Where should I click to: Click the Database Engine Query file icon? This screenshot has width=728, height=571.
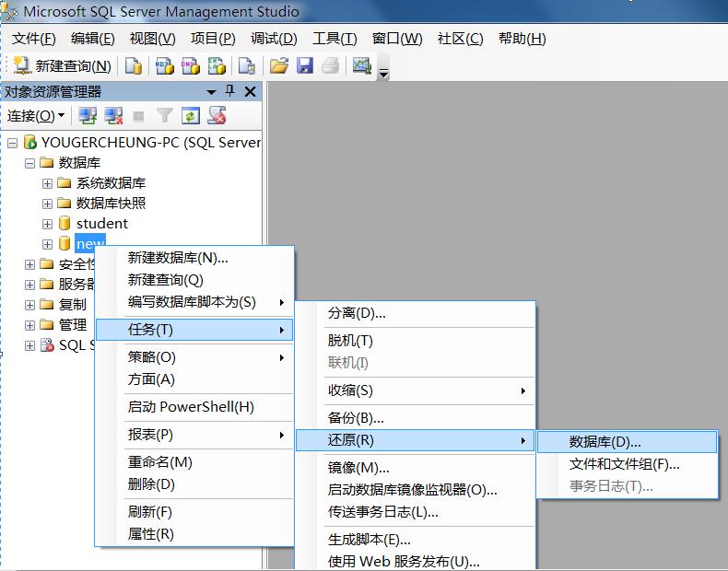pos(134,66)
